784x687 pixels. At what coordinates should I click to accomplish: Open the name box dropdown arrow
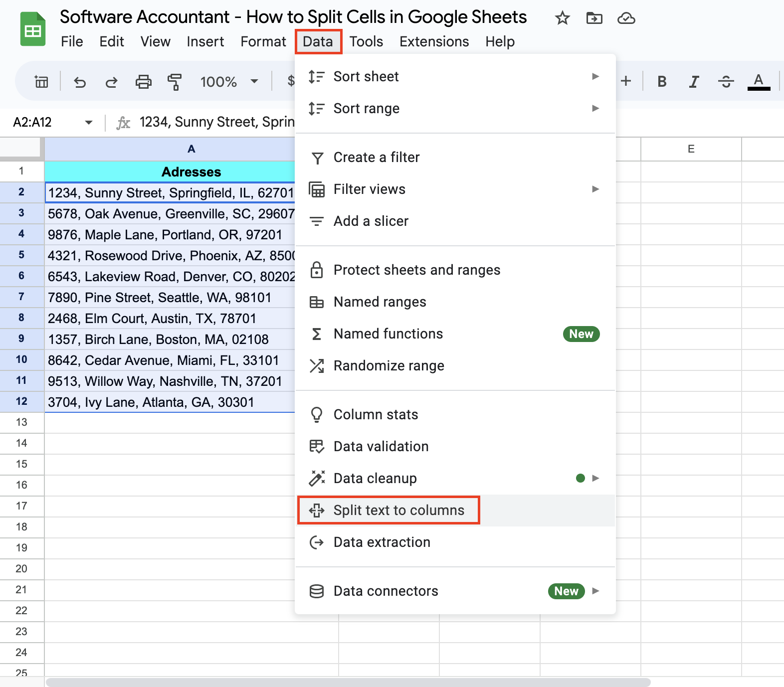[x=89, y=122]
